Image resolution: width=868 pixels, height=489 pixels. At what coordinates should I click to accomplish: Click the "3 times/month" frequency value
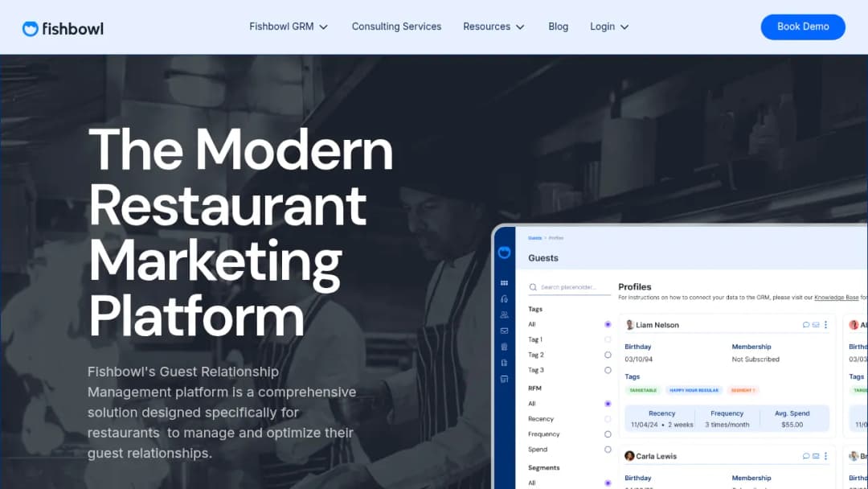(727, 425)
